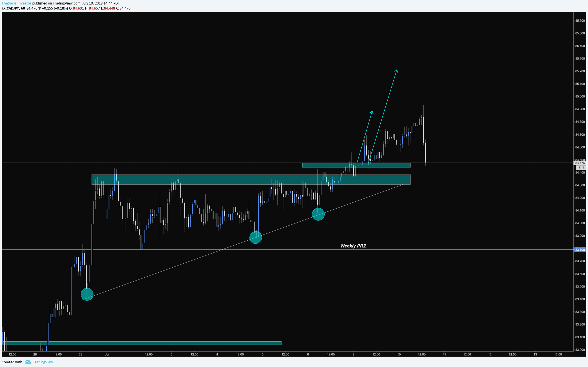Click the 84.000 price axis label
The image size is (588, 367).
pos(580,223)
